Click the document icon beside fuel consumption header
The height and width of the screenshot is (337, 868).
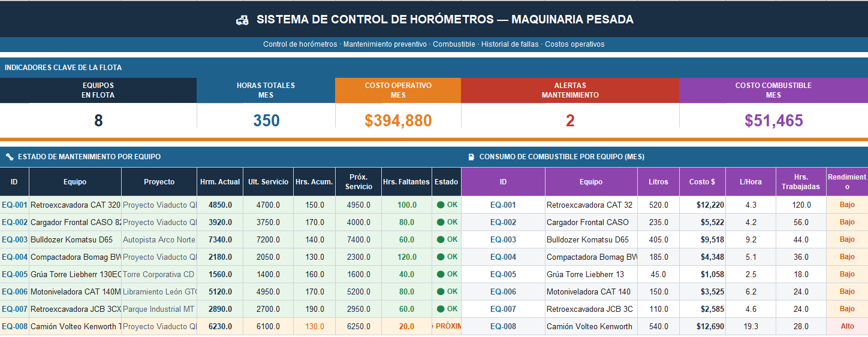pos(471,157)
